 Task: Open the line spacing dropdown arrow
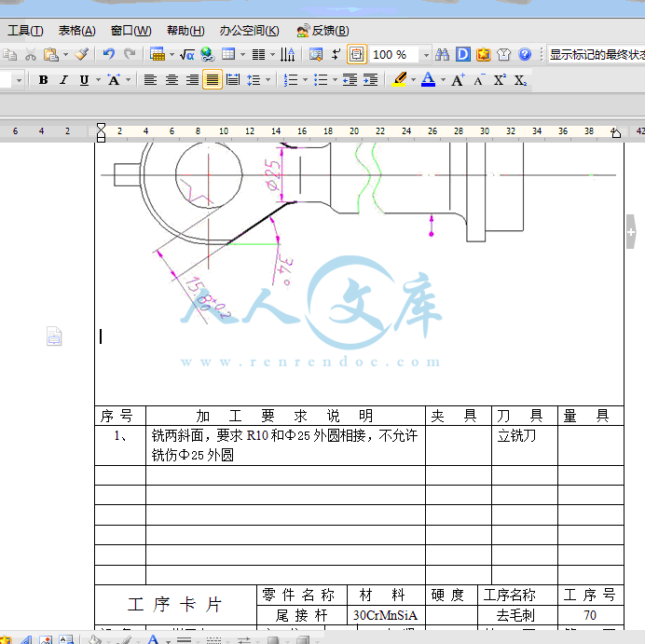[268, 80]
